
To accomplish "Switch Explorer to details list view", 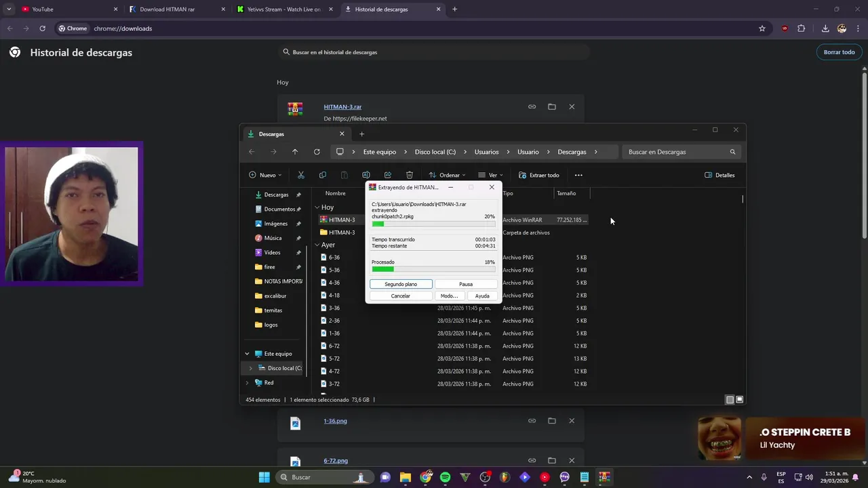I will point(730,400).
